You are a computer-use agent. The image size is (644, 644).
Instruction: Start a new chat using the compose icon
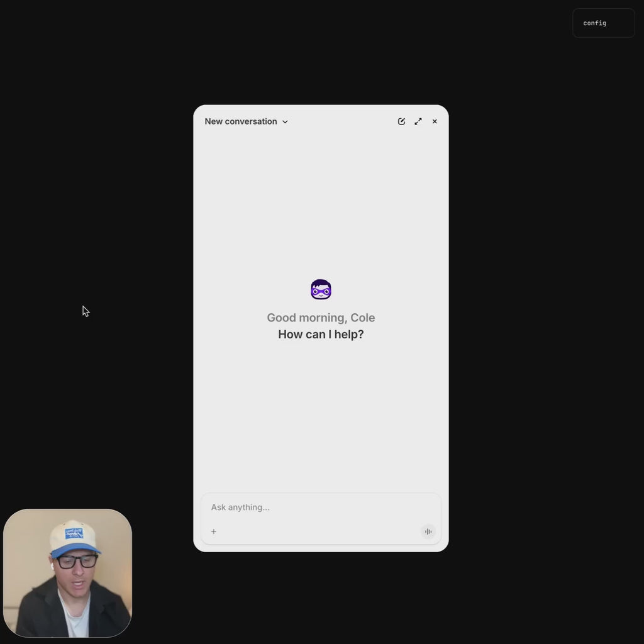pos(401,121)
